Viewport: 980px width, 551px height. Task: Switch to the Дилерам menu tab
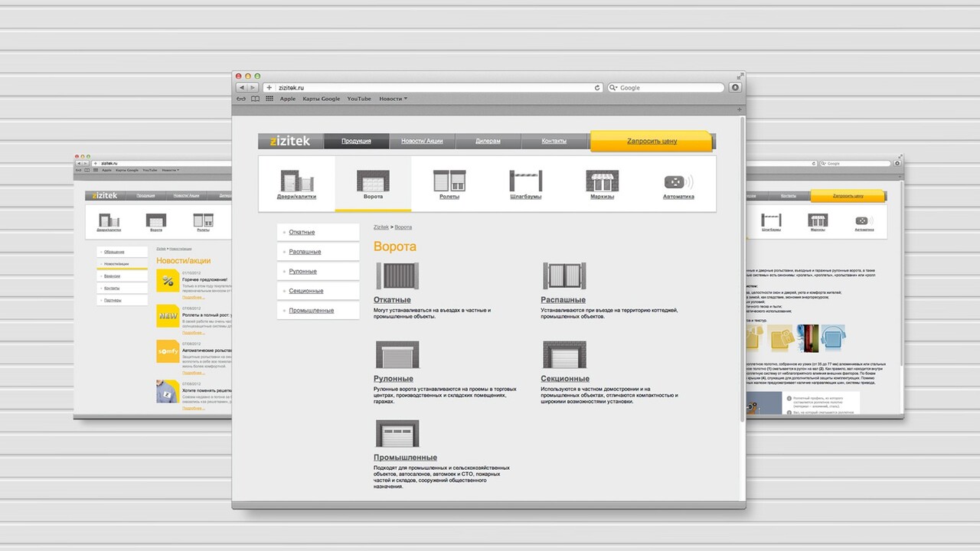(x=488, y=142)
